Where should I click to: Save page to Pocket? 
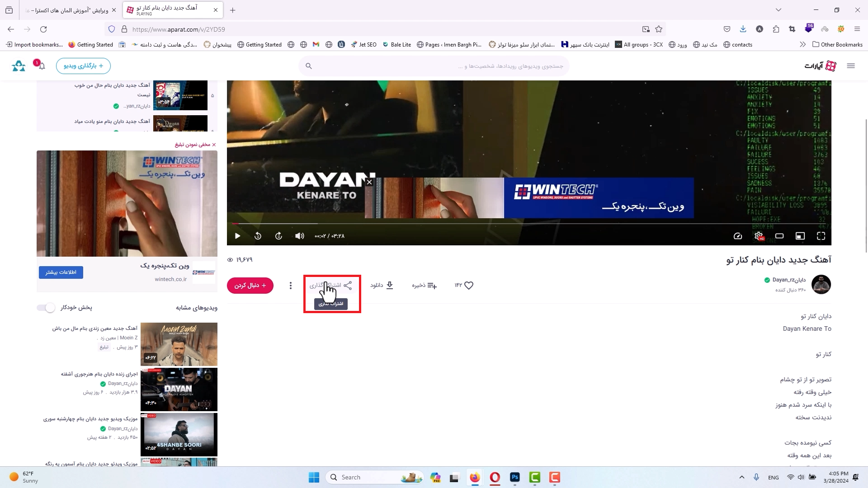coord(727,29)
